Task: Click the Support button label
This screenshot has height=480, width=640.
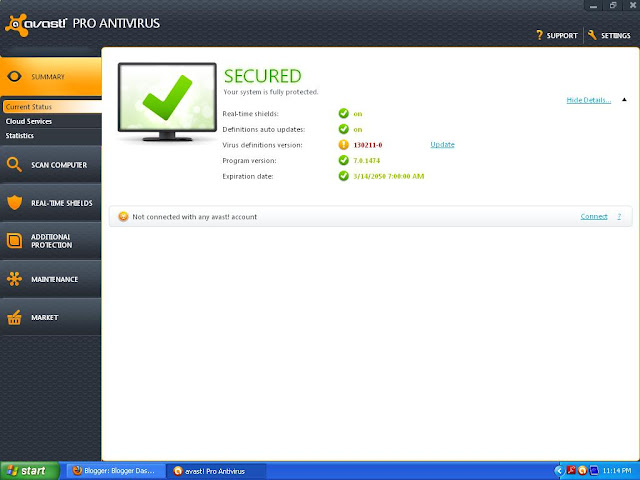Action: (562, 36)
